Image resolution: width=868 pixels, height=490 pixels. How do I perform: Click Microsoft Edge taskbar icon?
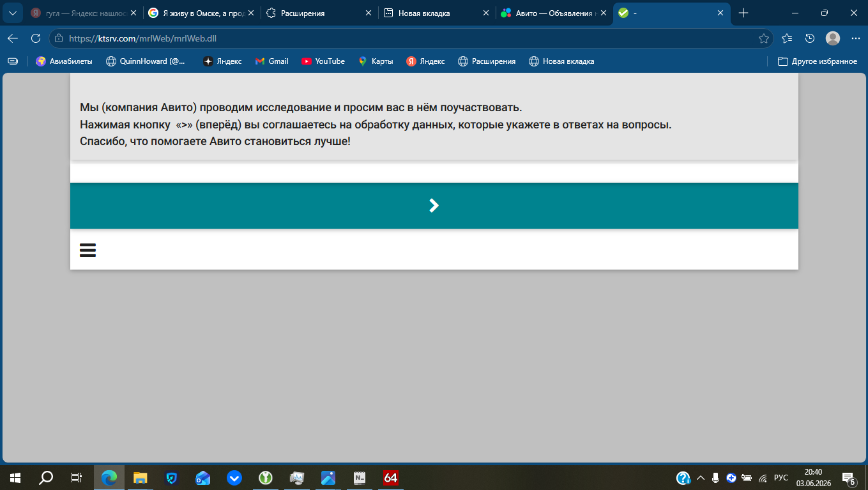click(109, 477)
